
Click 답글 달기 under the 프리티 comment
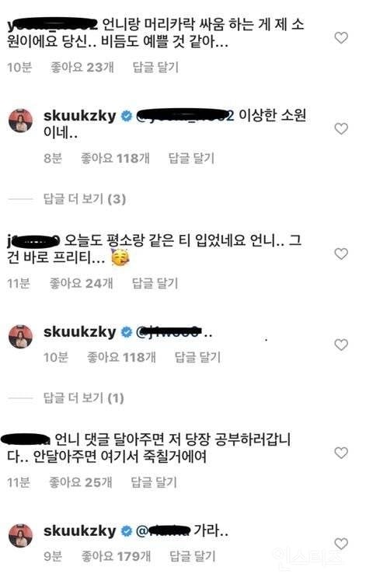pos(155,283)
